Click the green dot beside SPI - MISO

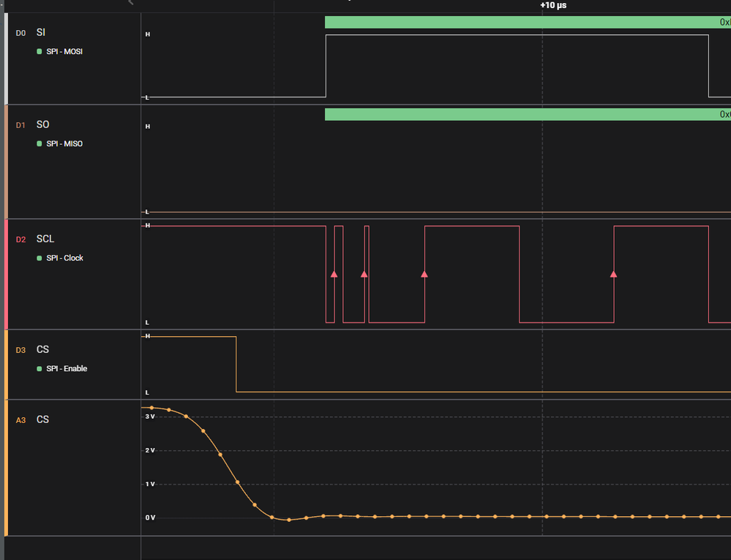(40, 143)
